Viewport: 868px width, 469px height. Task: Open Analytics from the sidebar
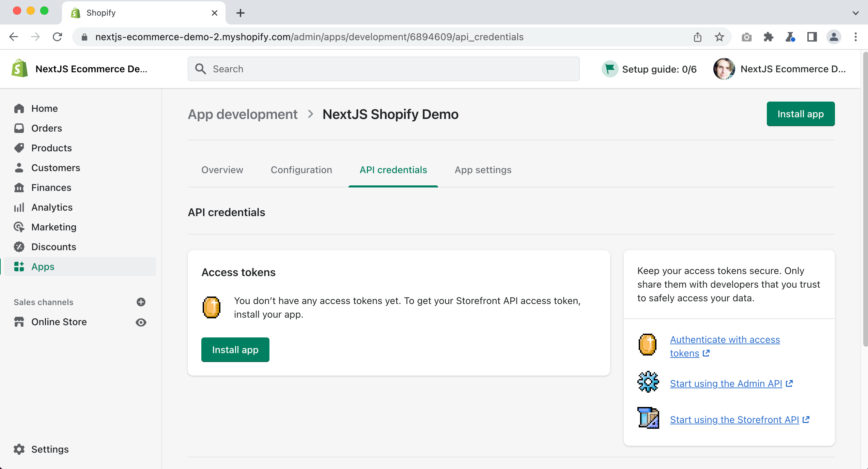pos(52,207)
